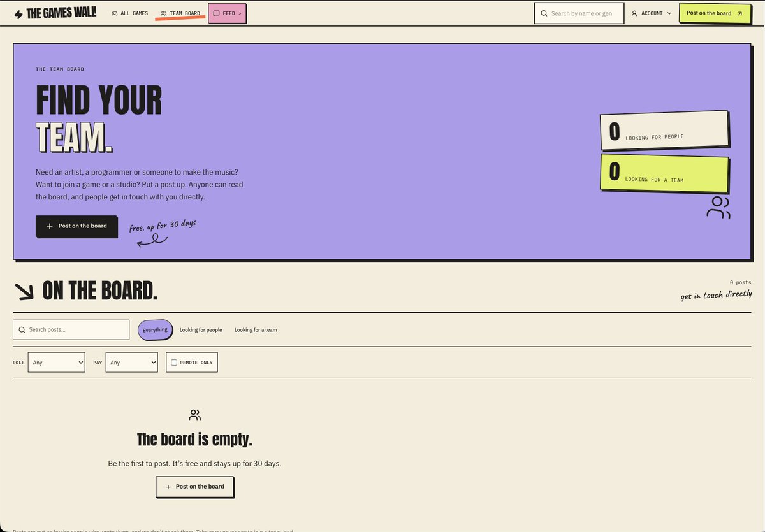Open the Pay dropdown

pos(131,363)
